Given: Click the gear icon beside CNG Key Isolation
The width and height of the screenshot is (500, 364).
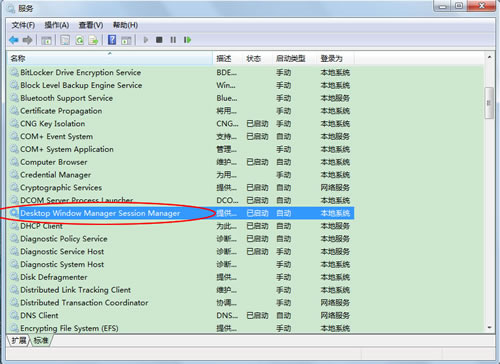Looking at the screenshot, I should [14, 123].
